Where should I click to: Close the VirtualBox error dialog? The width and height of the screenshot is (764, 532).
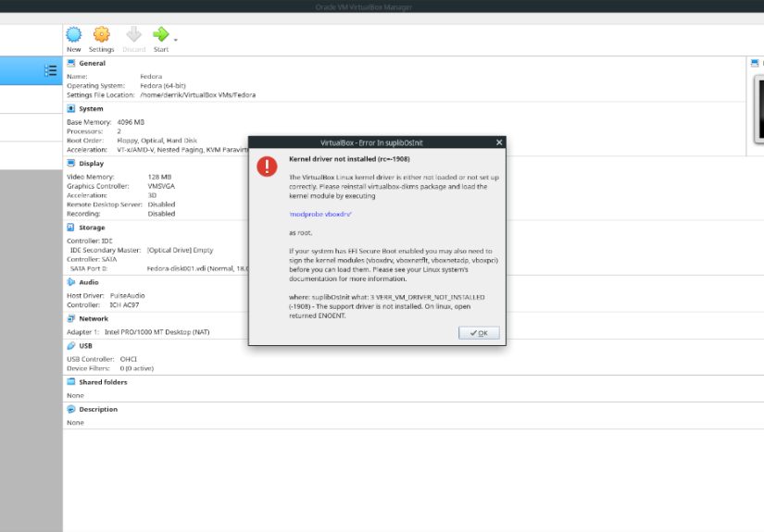[x=499, y=142]
